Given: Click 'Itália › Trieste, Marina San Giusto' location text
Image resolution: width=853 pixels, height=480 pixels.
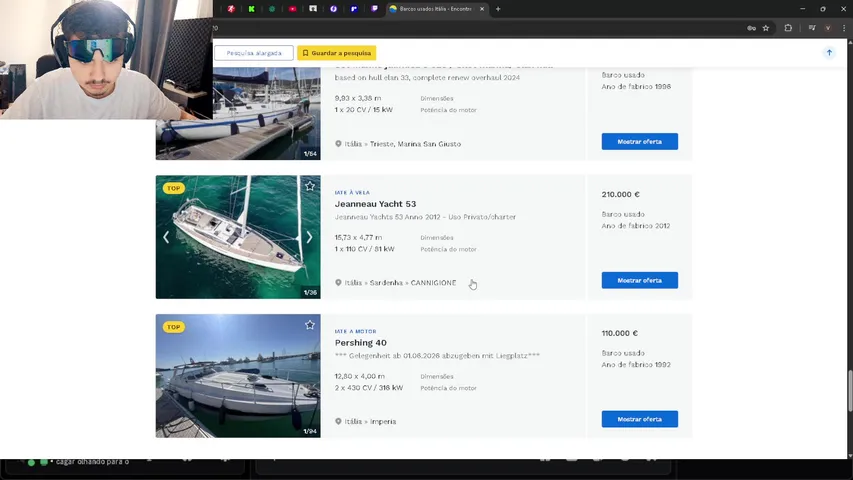Looking at the screenshot, I should 403,144.
